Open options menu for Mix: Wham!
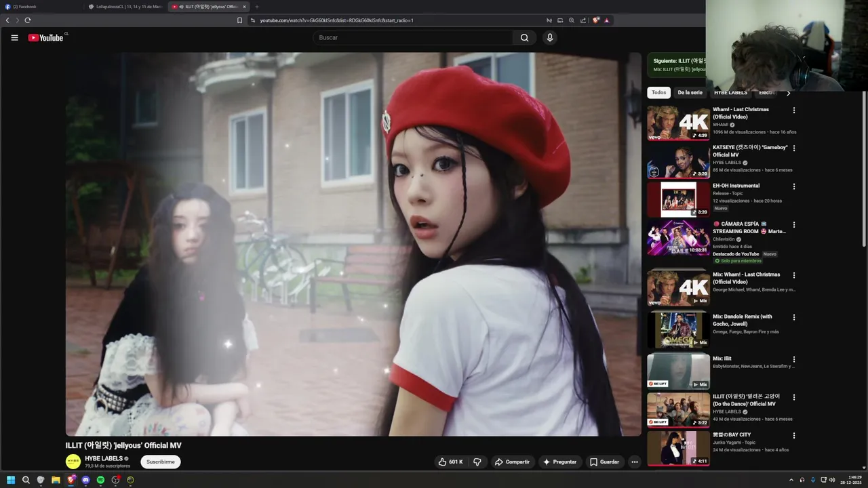Viewport: 868px width, 488px height. point(794,275)
